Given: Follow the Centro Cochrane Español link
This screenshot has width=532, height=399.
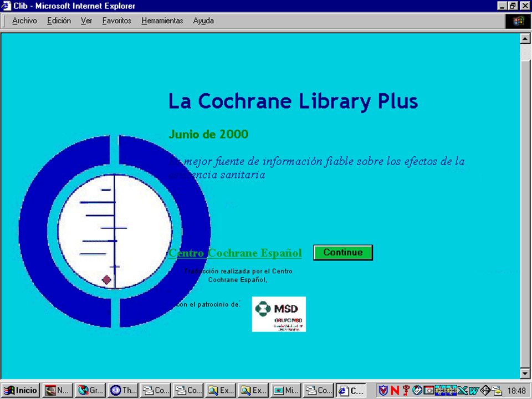Looking at the screenshot, I should pyautogui.click(x=235, y=253).
